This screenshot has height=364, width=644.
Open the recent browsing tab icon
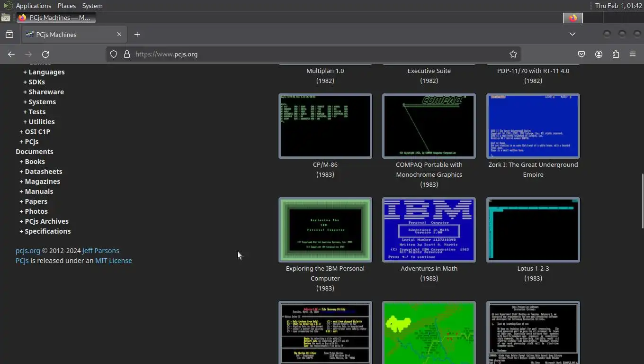coord(9,34)
